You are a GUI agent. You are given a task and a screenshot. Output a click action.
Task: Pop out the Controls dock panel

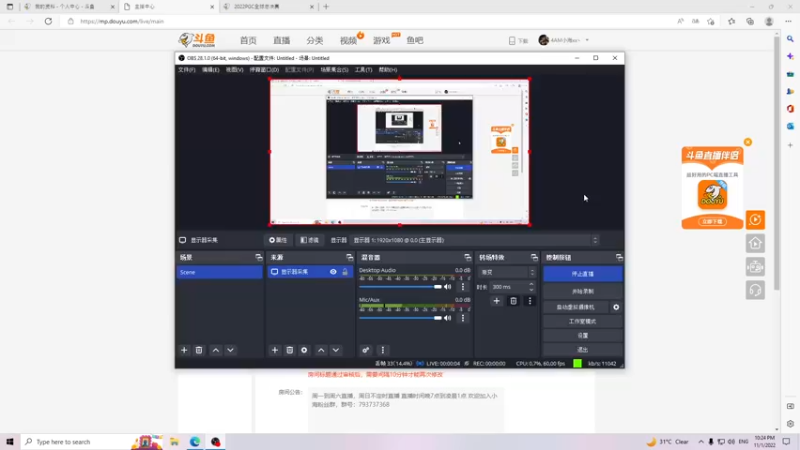point(619,257)
